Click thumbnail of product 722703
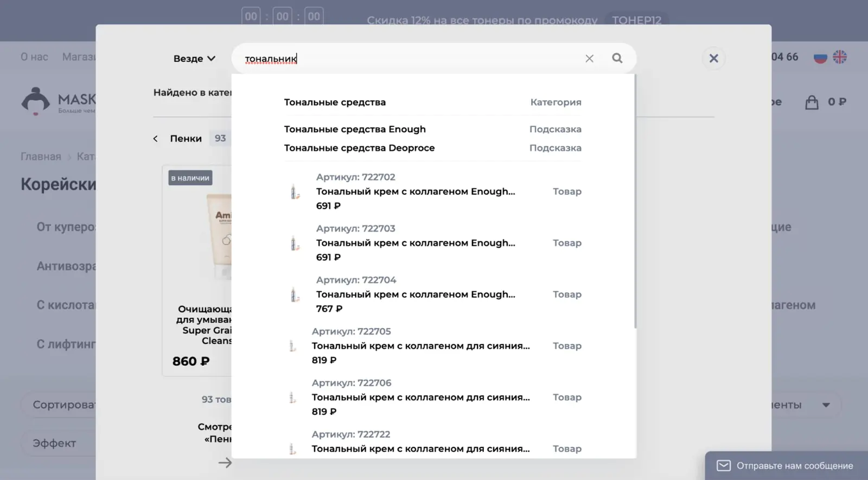Viewport: 868px width, 480px height. coord(295,243)
